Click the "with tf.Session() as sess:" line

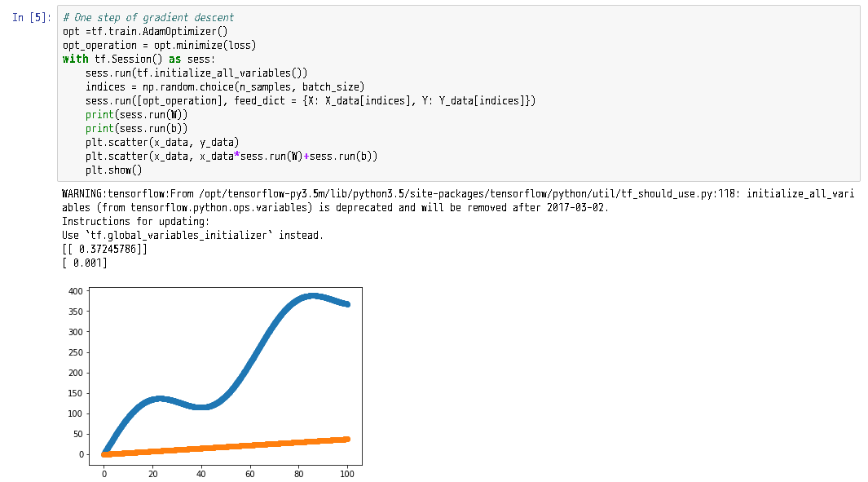click(x=138, y=60)
